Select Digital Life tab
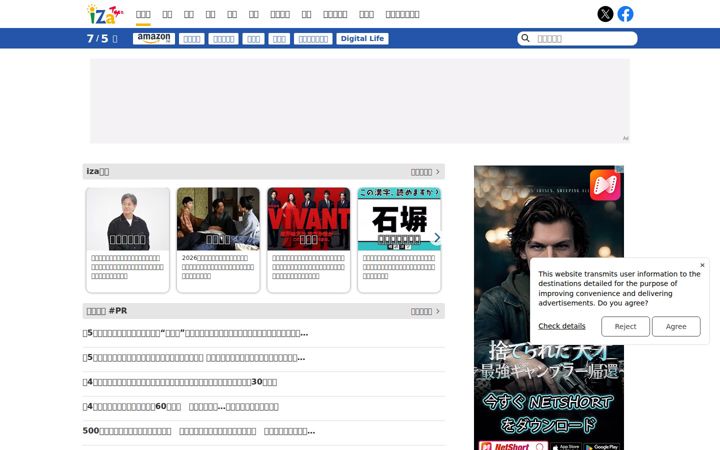This screenshot has width=720, height=450. 362,39
